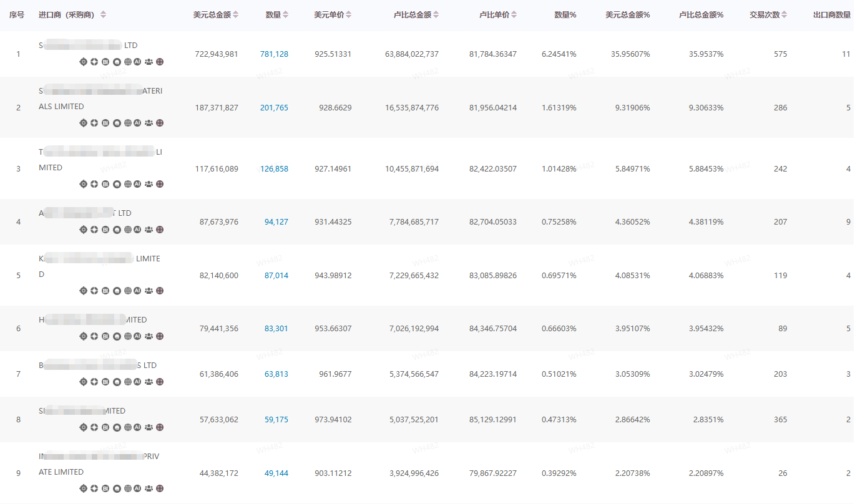Click the BI icon in row 4

point(105,230)
